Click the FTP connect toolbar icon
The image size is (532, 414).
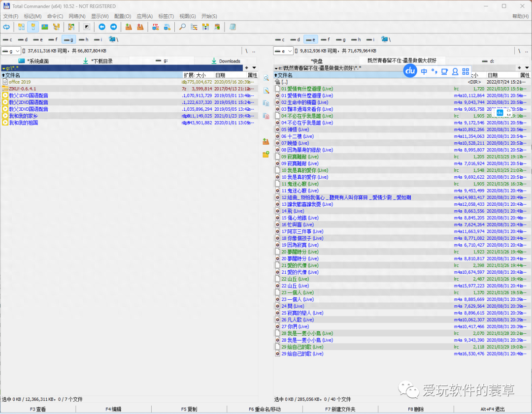point(155,27)
